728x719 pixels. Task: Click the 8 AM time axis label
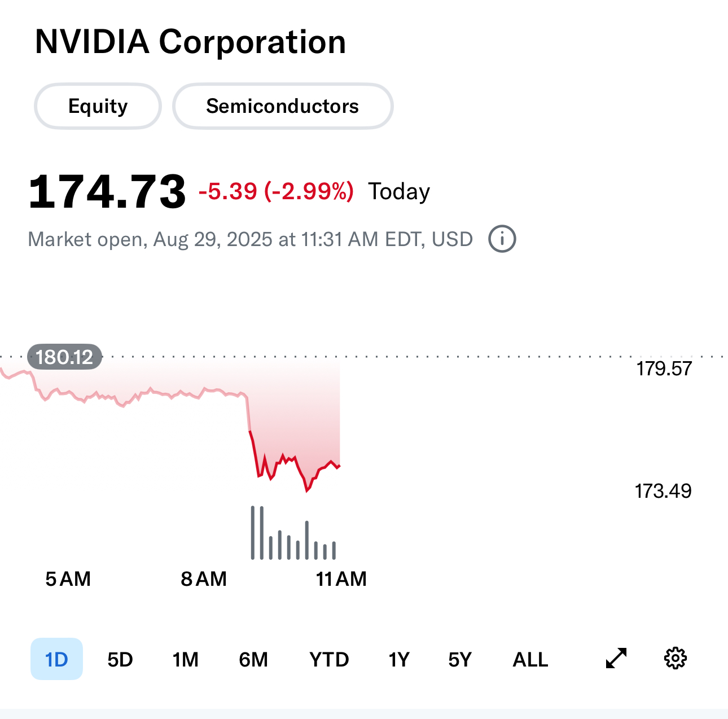pyautogui.click(x=204, y=579)
